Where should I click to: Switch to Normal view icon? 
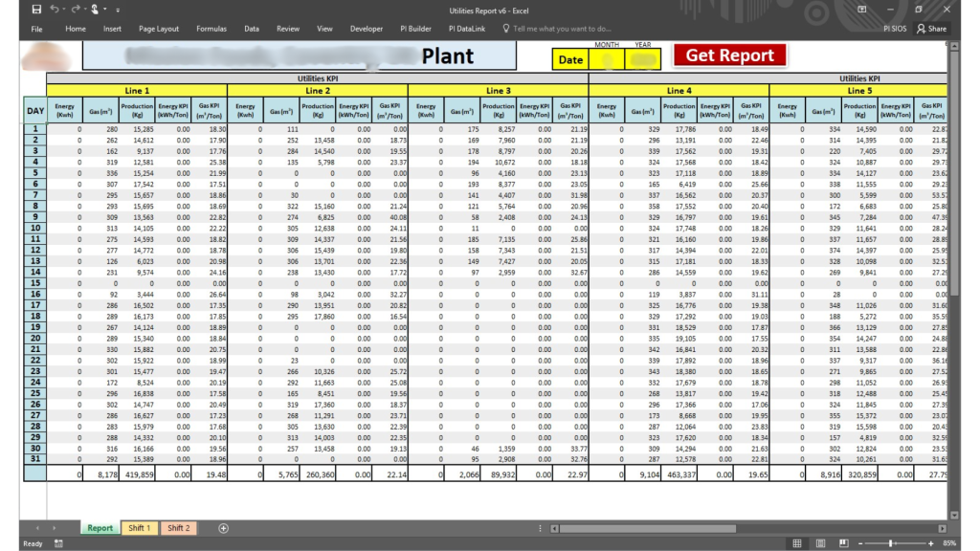[797, 543]
